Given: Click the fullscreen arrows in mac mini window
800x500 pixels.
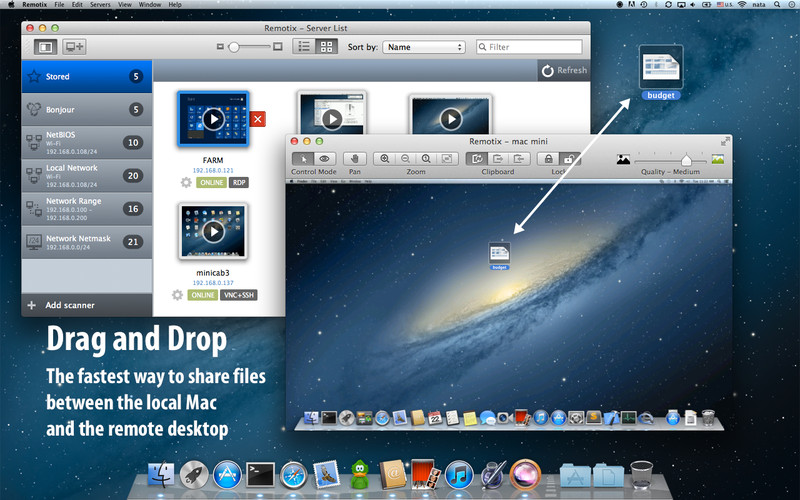Looking at the screenshot, I should point(725,141).
